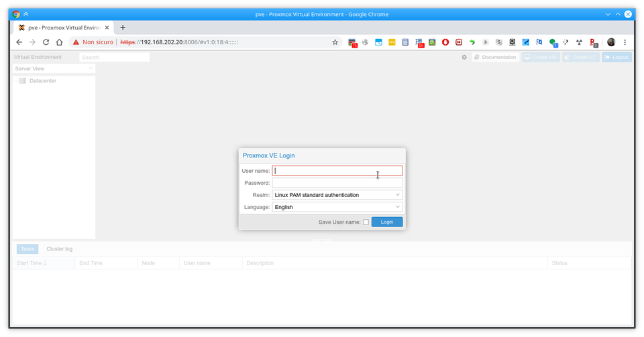Open the Realm dropdown

pos(337,195)
